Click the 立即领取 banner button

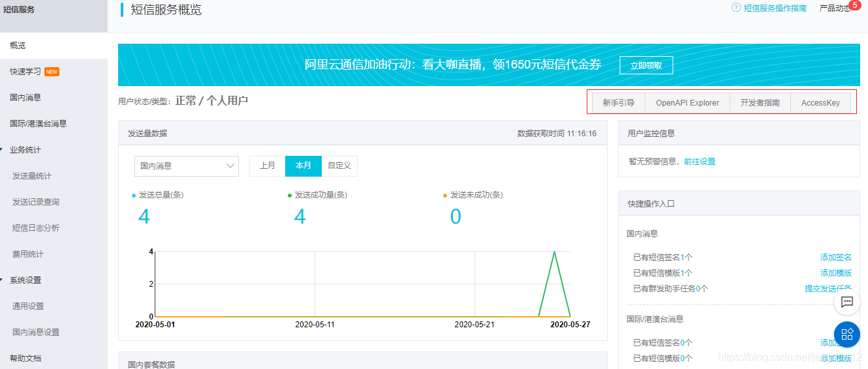[646, 65]
